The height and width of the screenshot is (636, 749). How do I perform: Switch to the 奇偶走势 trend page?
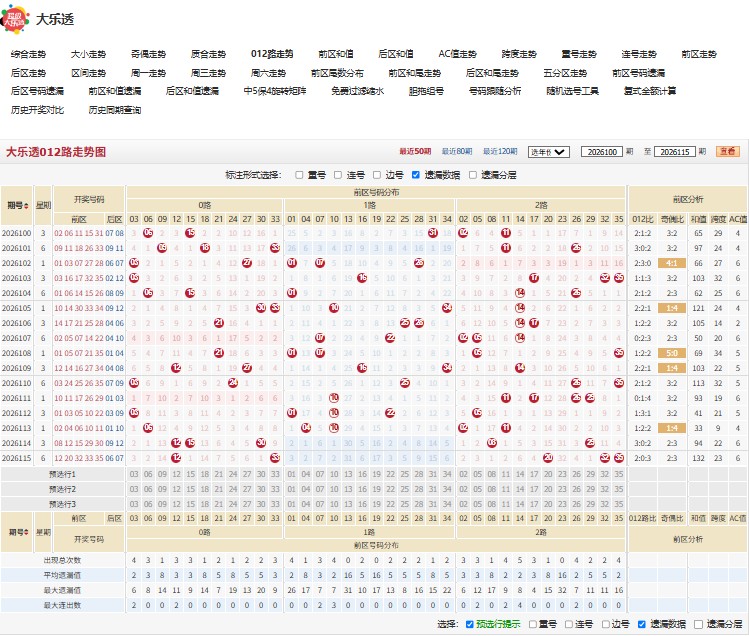click(149, 54)
